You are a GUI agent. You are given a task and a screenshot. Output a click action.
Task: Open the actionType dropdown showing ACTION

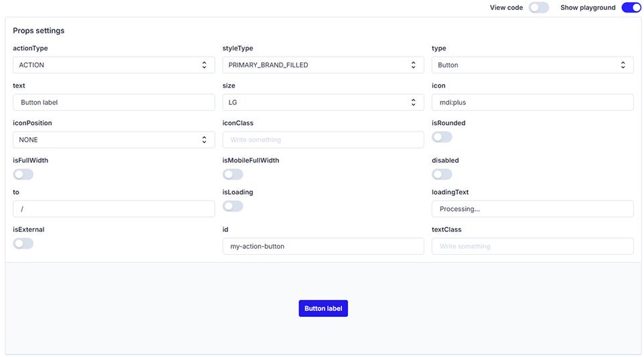114,65
